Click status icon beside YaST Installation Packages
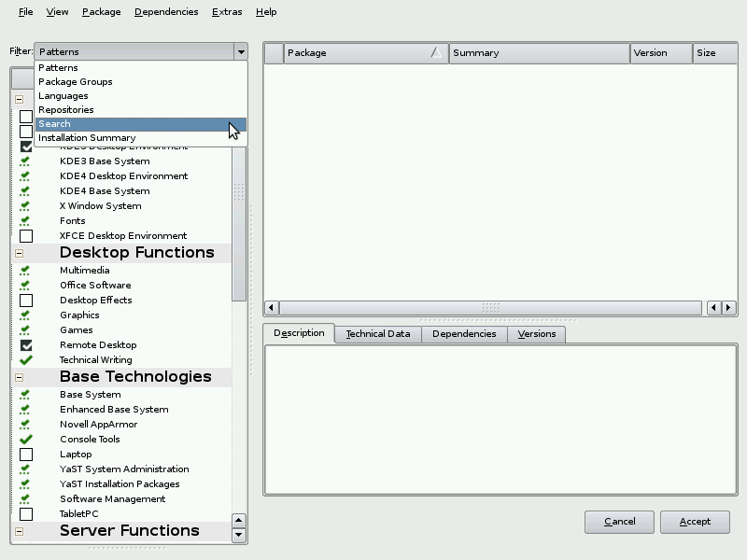Image resolution: width=747 pixels, height=560 pixels. tap(25, 484)
